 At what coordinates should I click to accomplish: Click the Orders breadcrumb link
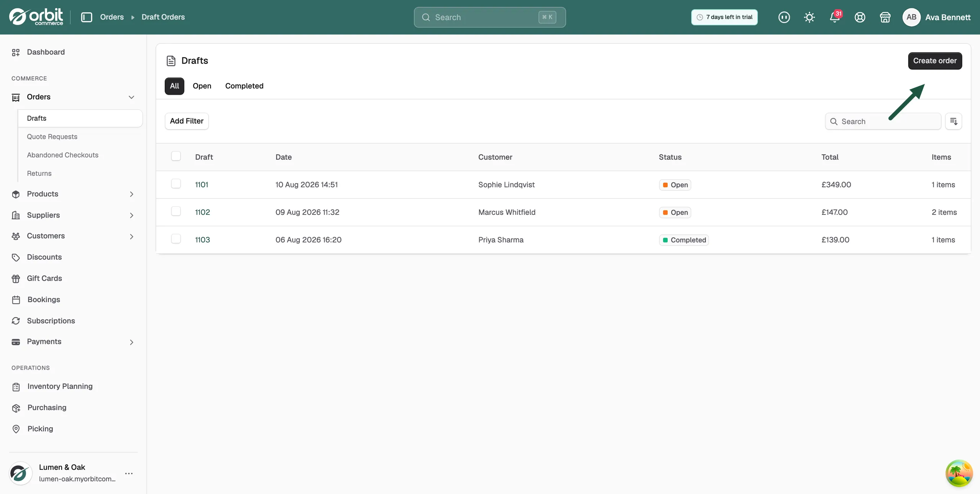(x=112, y=17)
